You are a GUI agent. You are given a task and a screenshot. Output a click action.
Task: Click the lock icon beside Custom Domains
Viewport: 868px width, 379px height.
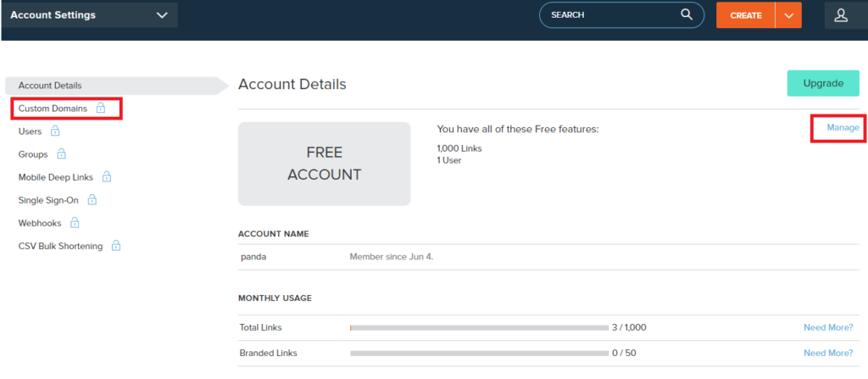click(101, 109)
